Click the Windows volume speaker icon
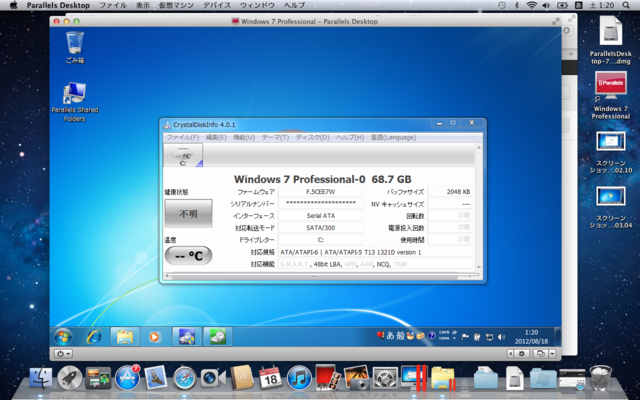 tap(501, 337)
